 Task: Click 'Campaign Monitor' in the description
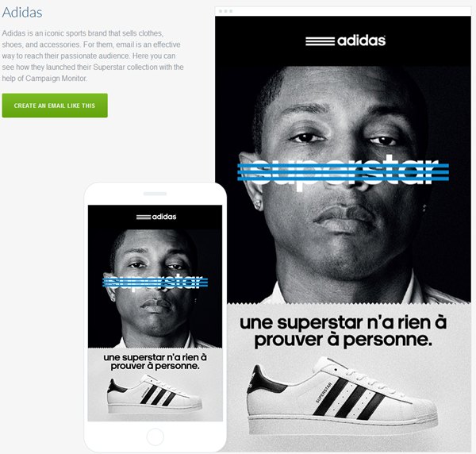click(56, 79)
